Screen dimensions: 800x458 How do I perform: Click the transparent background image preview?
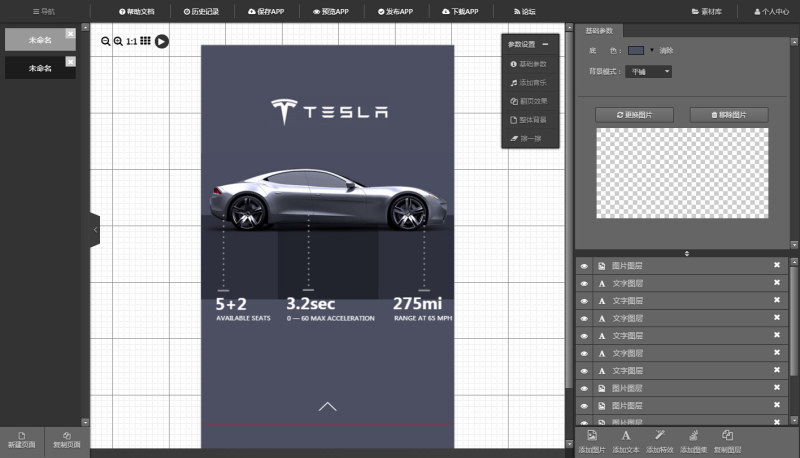point(682,173)
